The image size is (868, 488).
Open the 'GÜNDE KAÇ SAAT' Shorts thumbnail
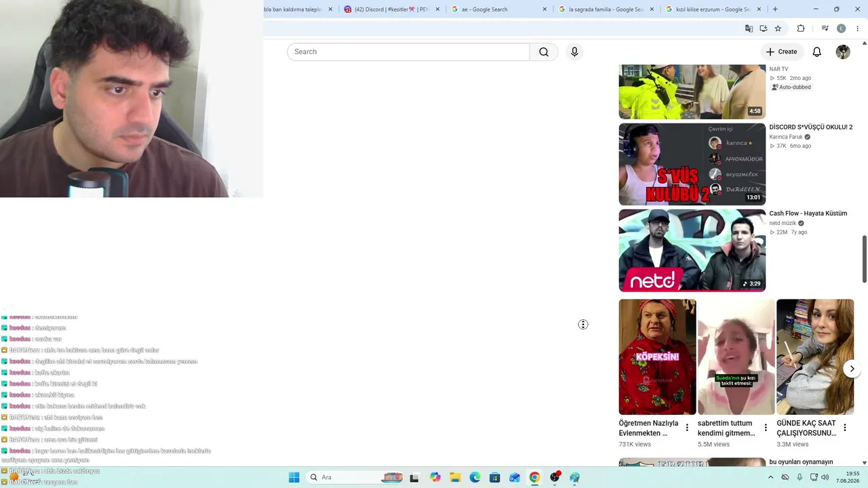click(815, 357)
